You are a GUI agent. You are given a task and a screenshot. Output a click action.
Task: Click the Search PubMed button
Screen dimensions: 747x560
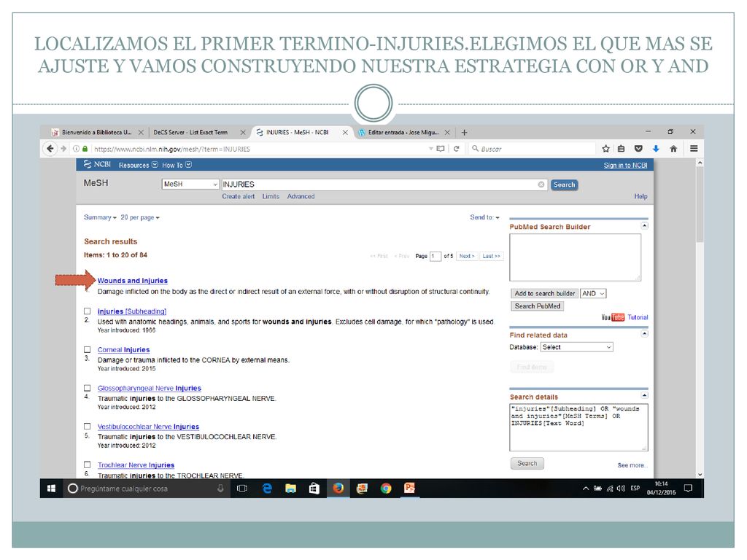tap(538, 306)
